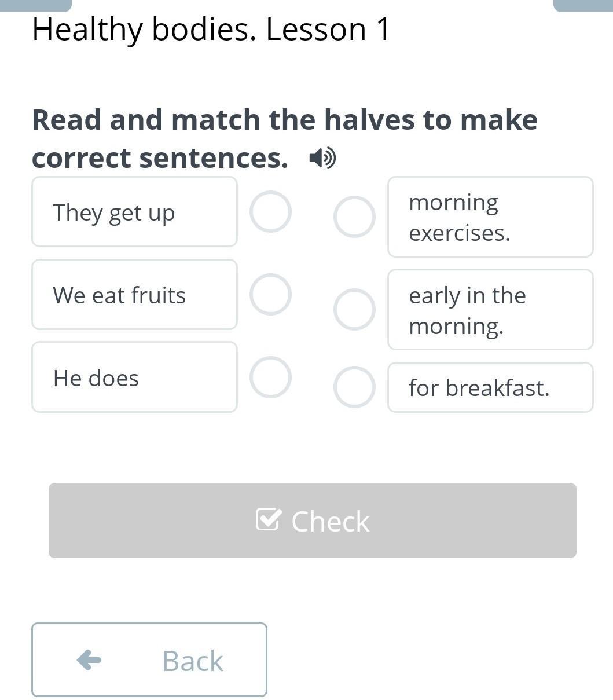Click the Check button
Screen dimensions: 613x700
pos(313,521)
